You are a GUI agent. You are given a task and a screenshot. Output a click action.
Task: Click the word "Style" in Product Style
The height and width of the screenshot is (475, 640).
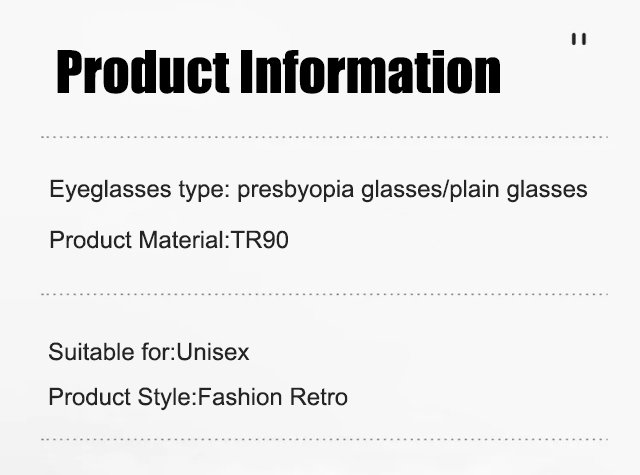(165, 397)
